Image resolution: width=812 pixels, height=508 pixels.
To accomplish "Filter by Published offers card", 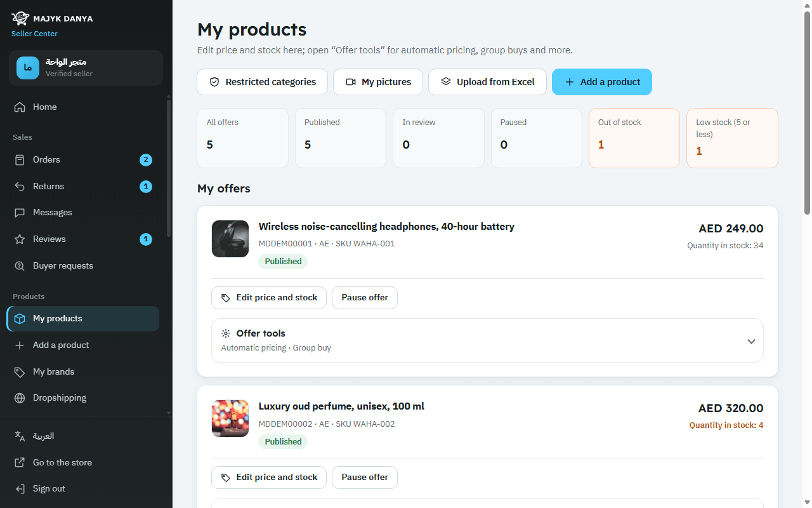I will pyautogui.click(x=341, y=138).
